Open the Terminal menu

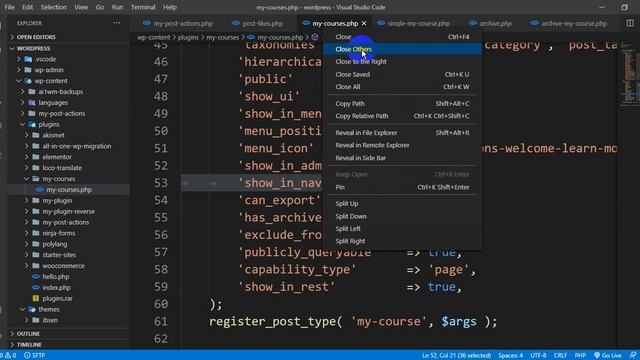(143, 7)
